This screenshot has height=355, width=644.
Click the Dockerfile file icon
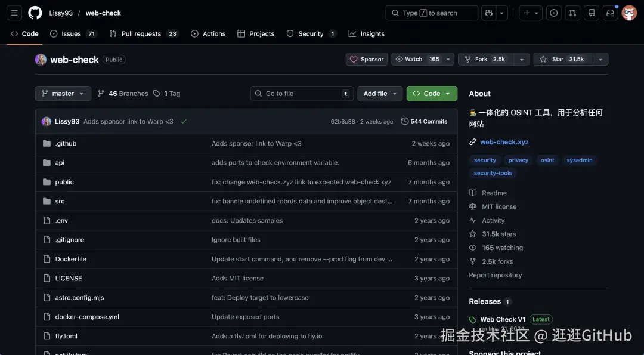(47, 259)
